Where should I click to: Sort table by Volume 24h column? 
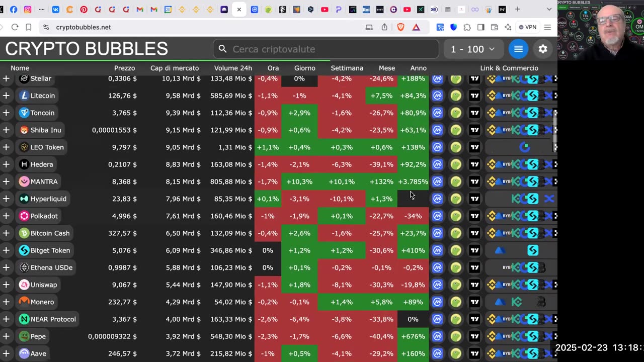[x=233, y=68]
